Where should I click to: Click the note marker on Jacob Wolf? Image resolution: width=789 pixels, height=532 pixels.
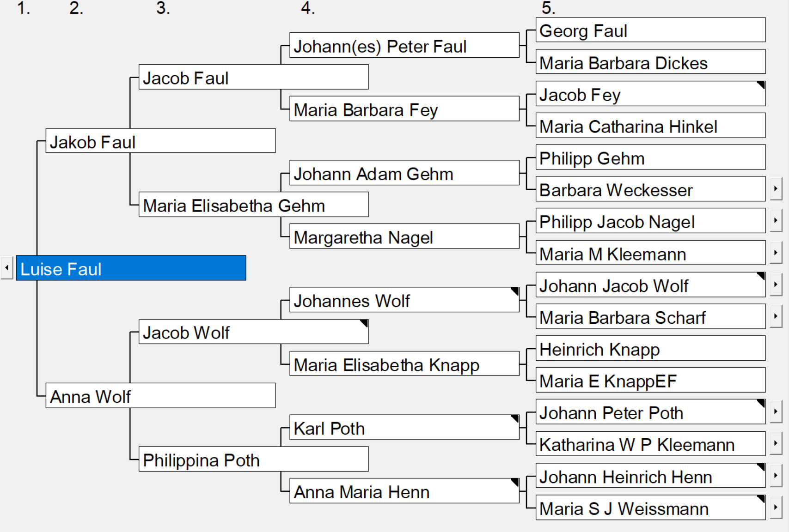click(364, 323)
